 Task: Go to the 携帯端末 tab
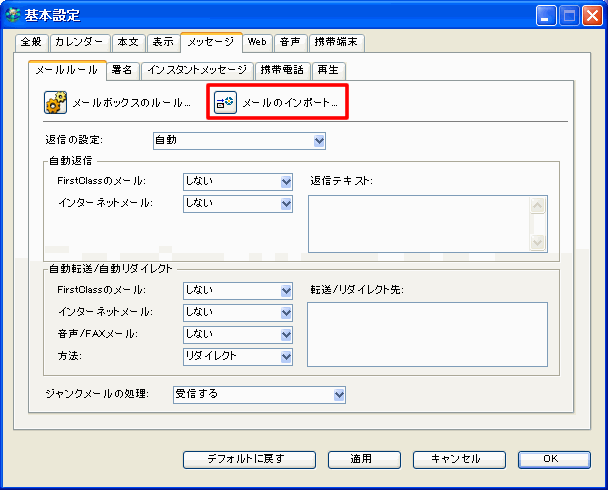tap(336, 42)
